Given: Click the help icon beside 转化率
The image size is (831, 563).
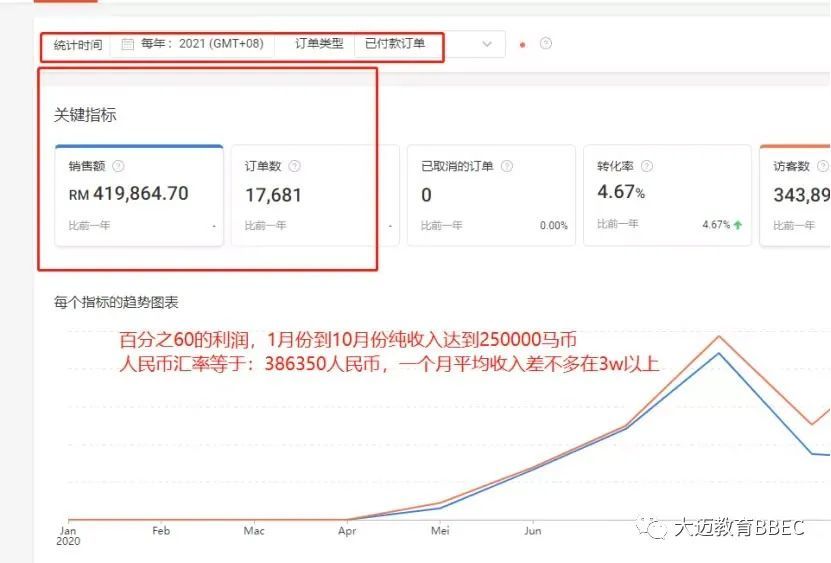Looking at the screenshot, I should [x=647, y=166].
